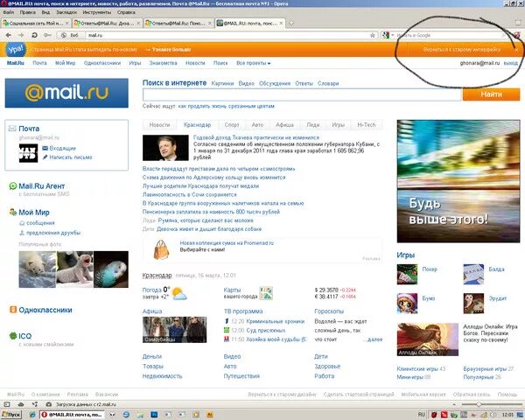This screenshot has width=525, height=420.
Task: Open the Справка menu
Action: point(126,12)
